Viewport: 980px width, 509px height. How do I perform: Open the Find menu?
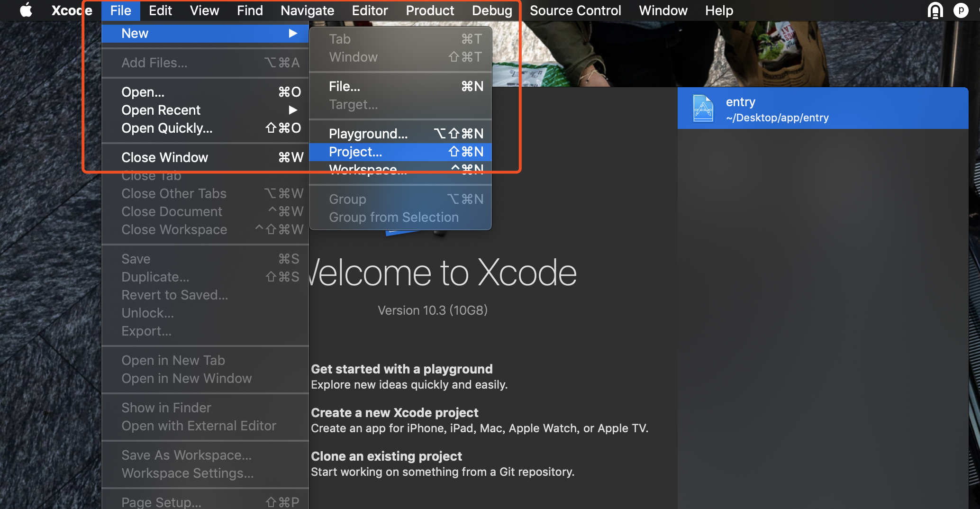[250, 10]
